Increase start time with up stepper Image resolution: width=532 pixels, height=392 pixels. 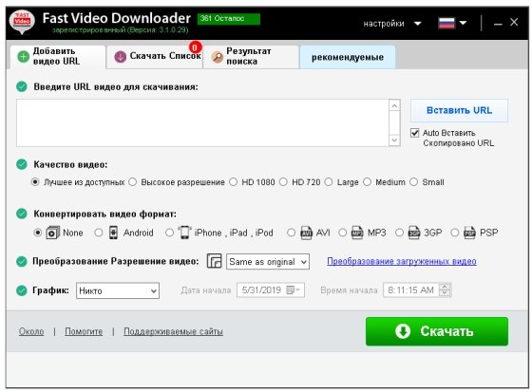pos(446,287)
